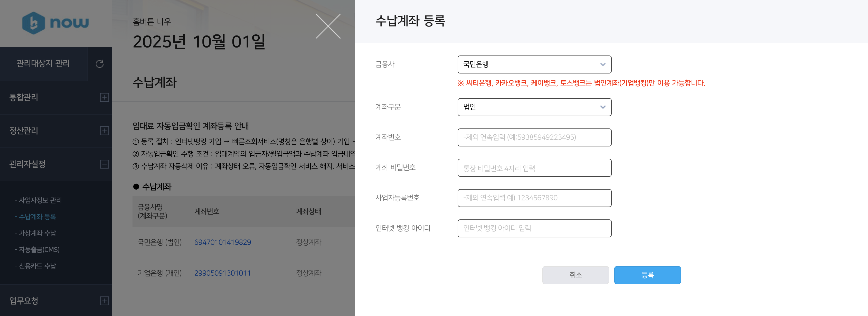
Task: Close the panel with the X icon
Action: click(328, 26)
